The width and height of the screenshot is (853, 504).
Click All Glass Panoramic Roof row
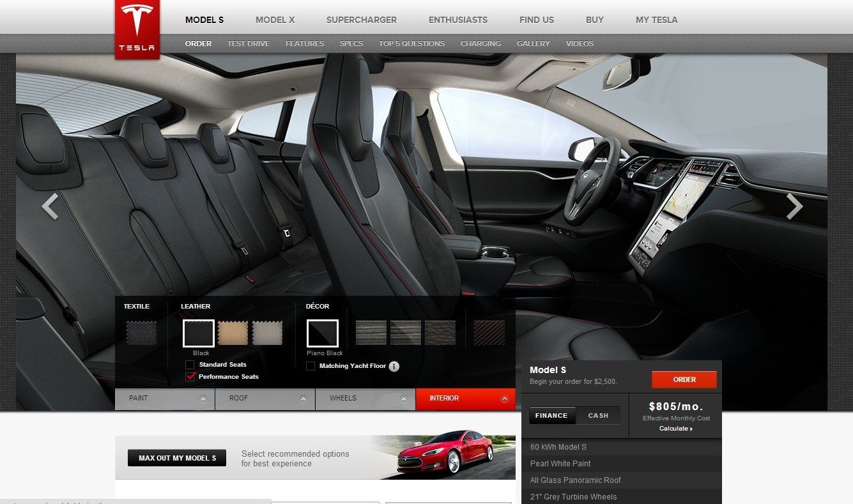[622, 480]
